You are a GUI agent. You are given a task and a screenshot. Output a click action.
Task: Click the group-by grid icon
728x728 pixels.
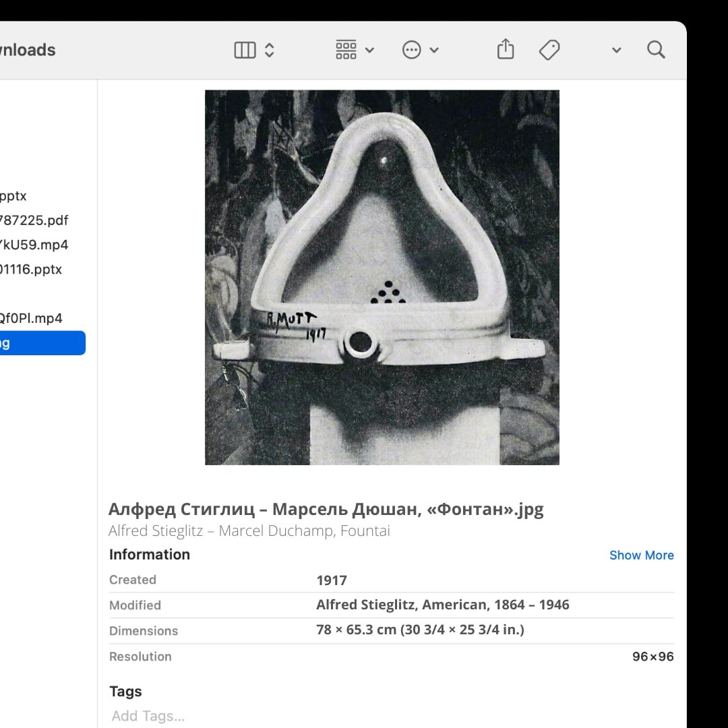pos(346,50)
